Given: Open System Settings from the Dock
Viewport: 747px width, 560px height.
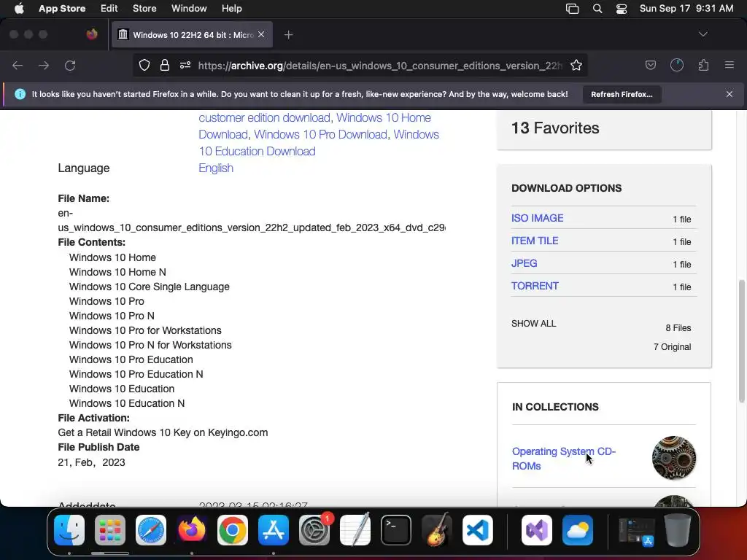Looking at the screenshot, I should point(314,529).
